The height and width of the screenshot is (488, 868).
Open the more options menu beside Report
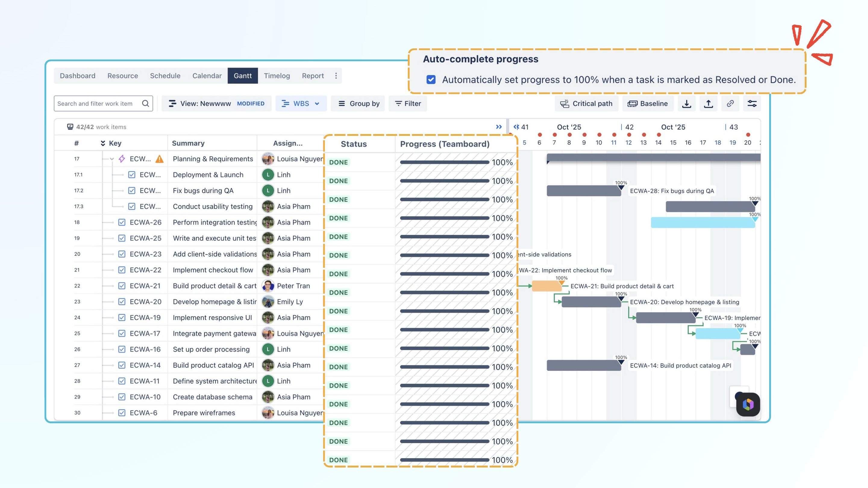tap(336, 76)
